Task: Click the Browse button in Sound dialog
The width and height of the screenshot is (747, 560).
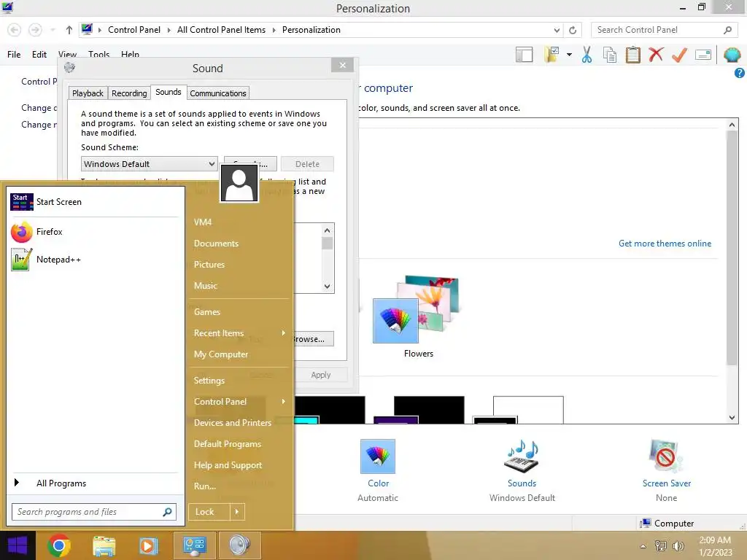Action: pyautogui.click(x=312, y=339)
